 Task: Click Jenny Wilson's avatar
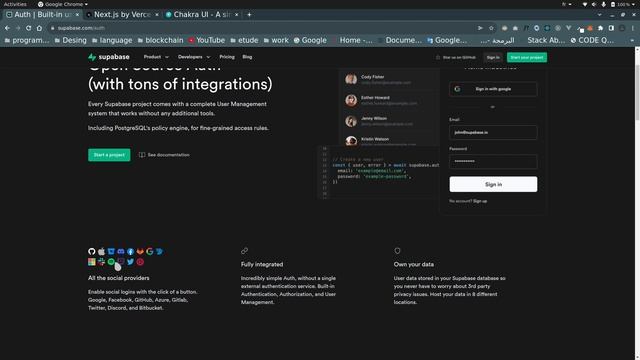(x=351, y=121)
